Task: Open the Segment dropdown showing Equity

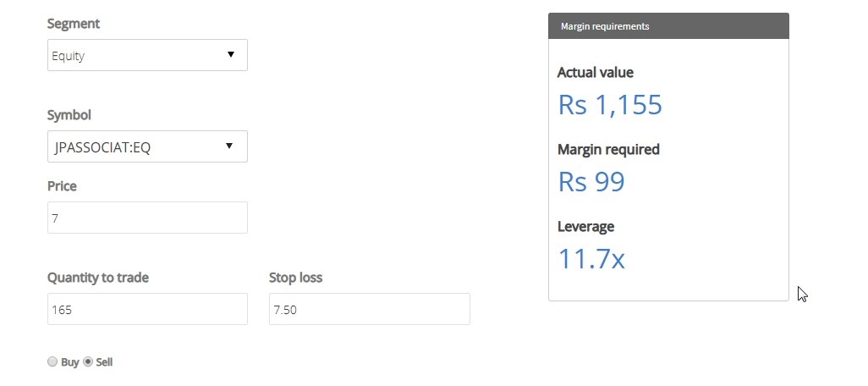Action: click(x=147, y=55)
